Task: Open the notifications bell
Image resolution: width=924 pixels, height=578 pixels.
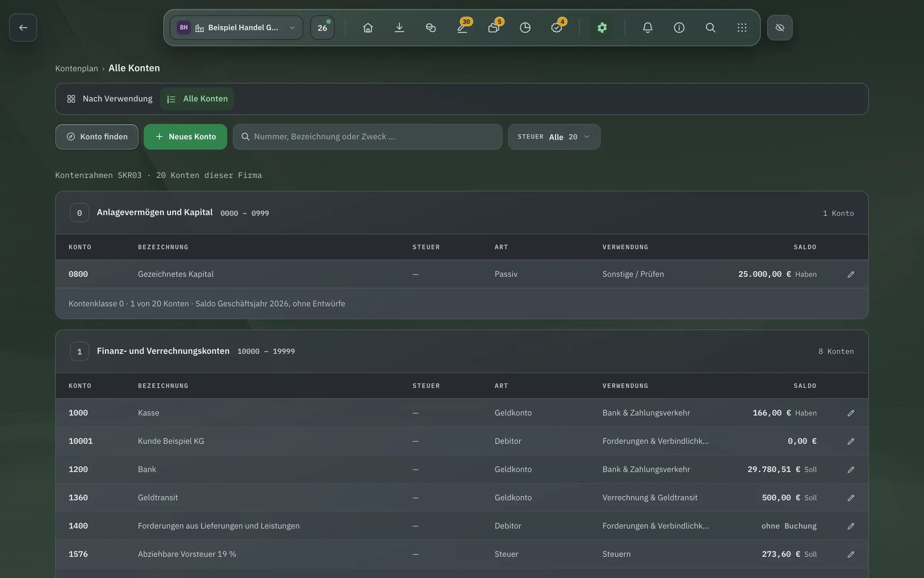Action: click(x=648, y=27)
